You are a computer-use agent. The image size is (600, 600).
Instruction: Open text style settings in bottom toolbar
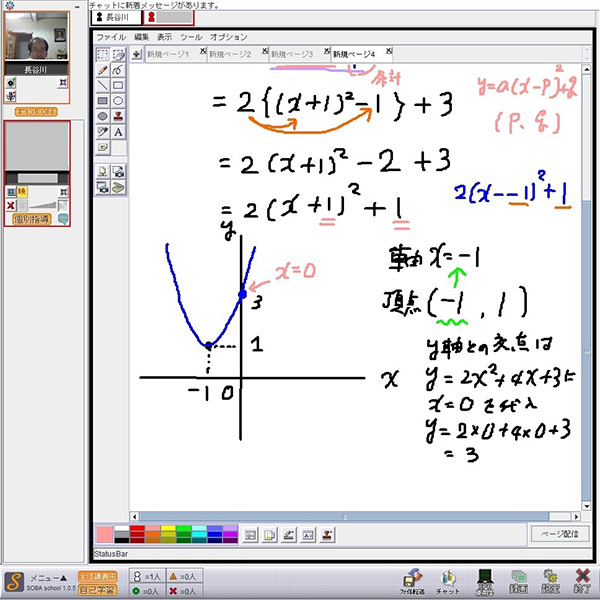[x=308, y=535]
